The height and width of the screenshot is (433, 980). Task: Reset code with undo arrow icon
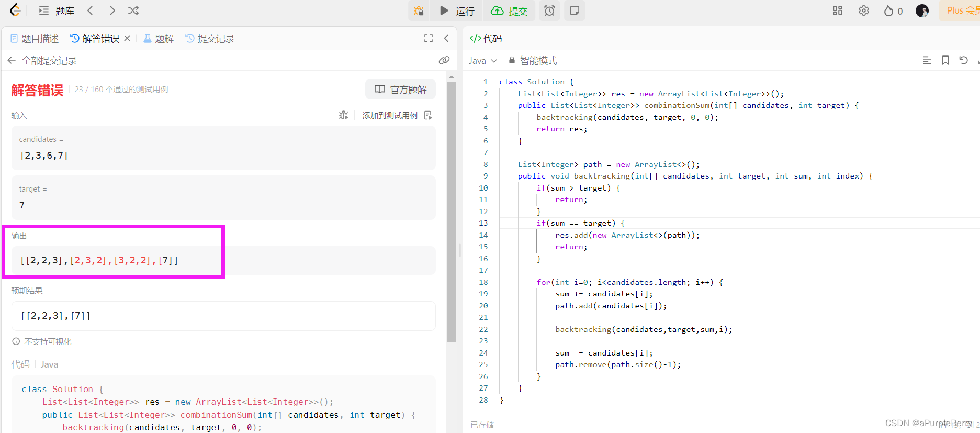(964, 60)
